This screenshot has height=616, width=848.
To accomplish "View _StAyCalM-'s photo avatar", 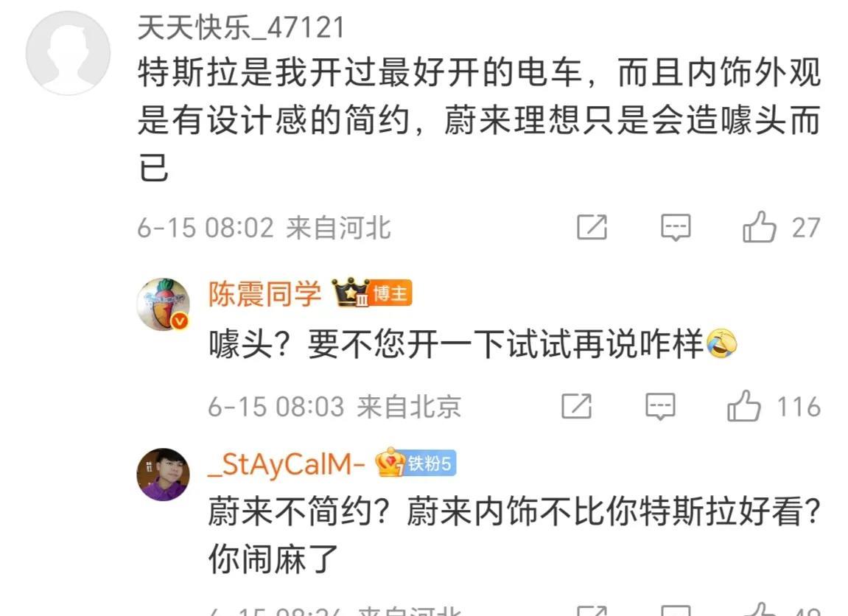I will point(163,475).
